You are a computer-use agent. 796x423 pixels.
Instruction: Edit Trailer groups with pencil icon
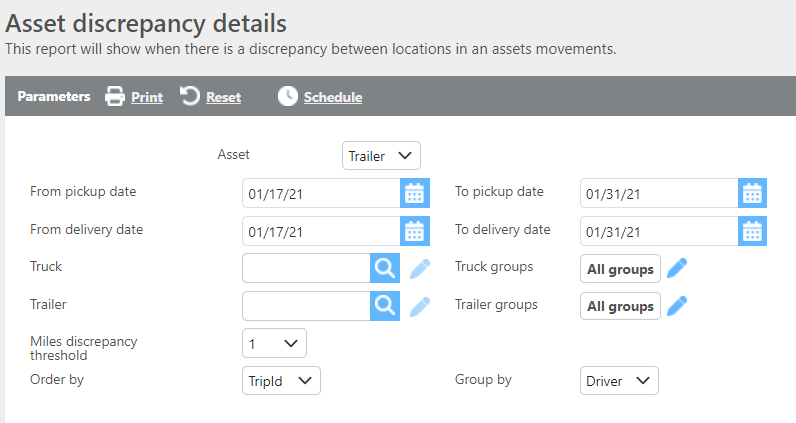(678, 306)
